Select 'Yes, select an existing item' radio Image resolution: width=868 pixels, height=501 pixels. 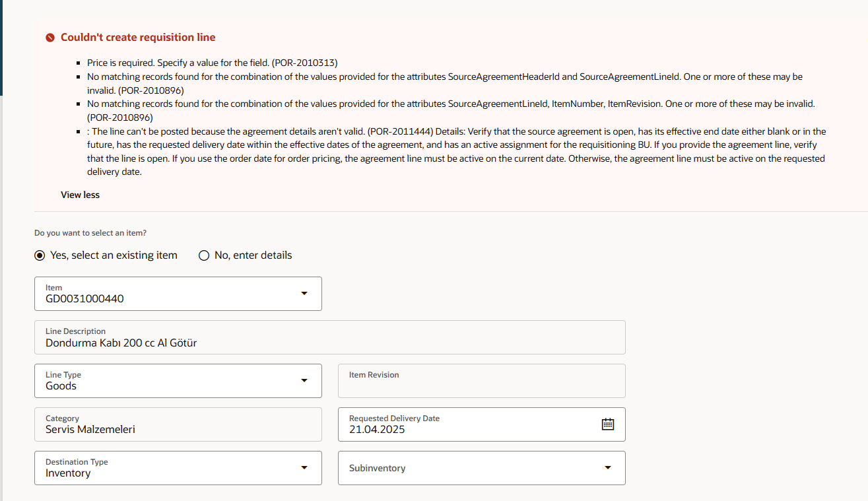(x=40, y=255)
